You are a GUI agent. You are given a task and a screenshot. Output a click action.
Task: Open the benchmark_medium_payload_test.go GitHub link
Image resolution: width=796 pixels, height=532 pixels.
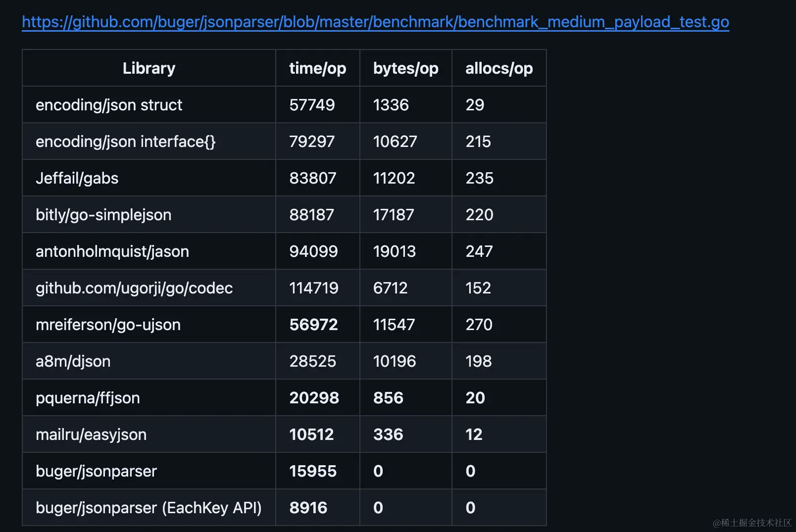click(x=375, y=22)
